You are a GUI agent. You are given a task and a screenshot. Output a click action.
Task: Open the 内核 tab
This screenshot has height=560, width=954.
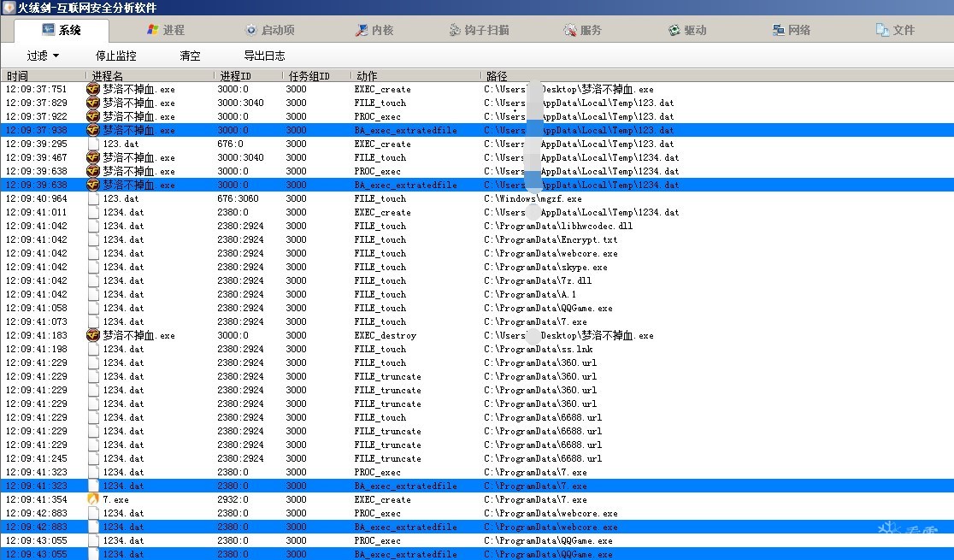(x=374, y=30)
